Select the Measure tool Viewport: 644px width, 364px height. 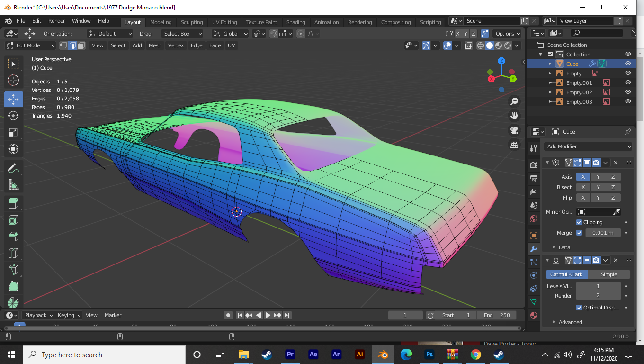tap(13, 184)
